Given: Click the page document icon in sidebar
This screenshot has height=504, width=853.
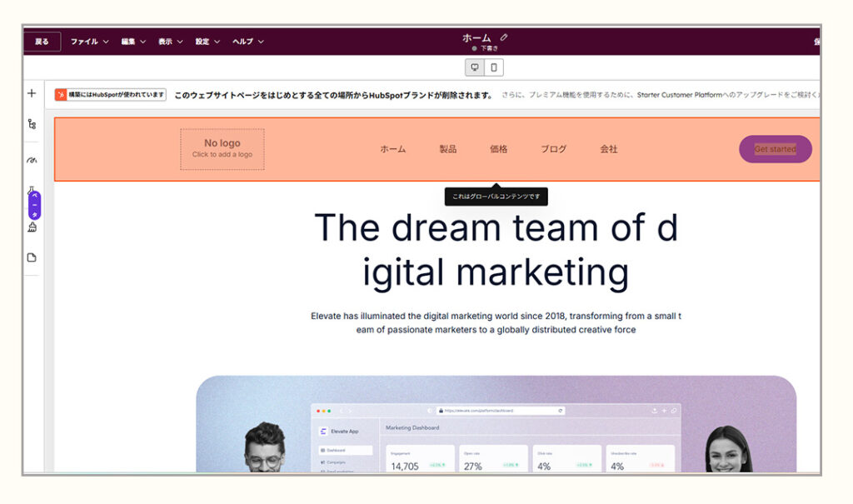Looking at the screenshot, I should pos(32,257).
